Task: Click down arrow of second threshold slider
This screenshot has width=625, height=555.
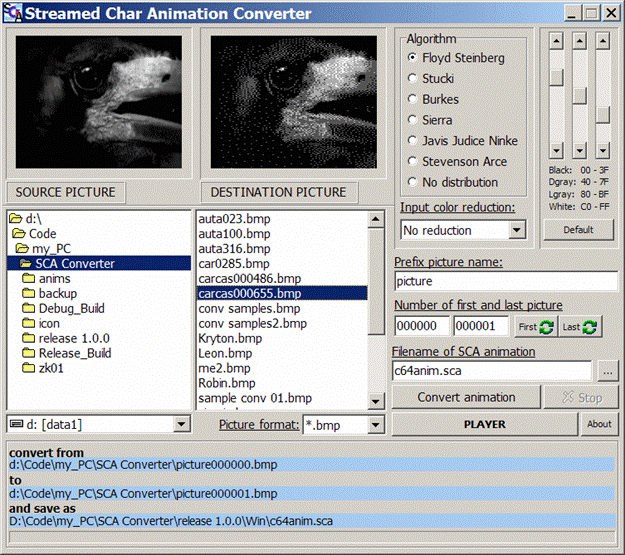Action: 580,151
